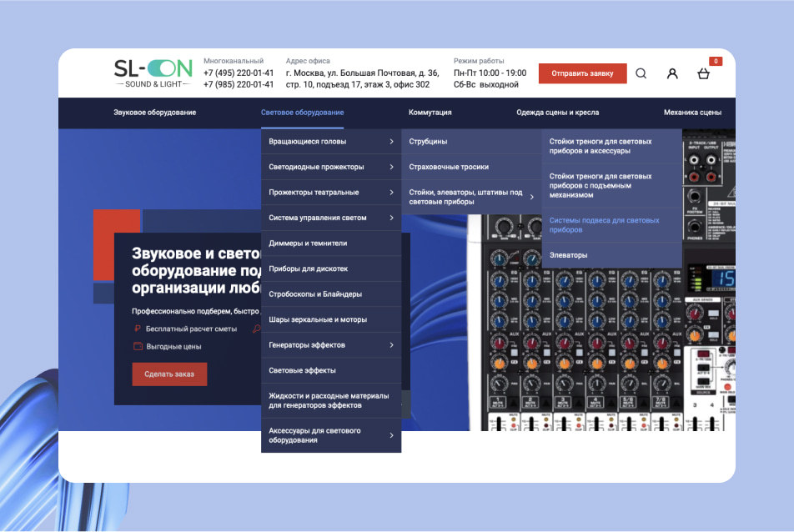
Task: Select Механика сцены navigation item
Action: (x=692, y=113)
